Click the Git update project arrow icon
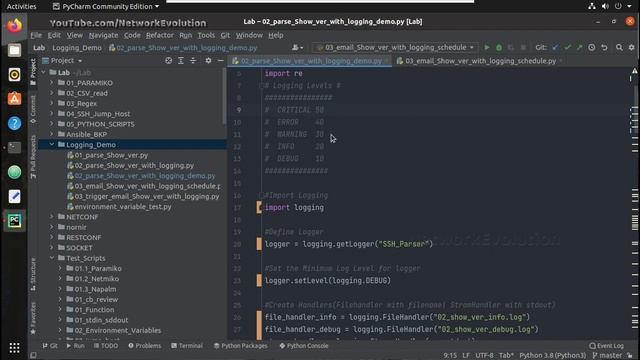Image resolution: width=640 pixels, height=360 pixels. 555,47
